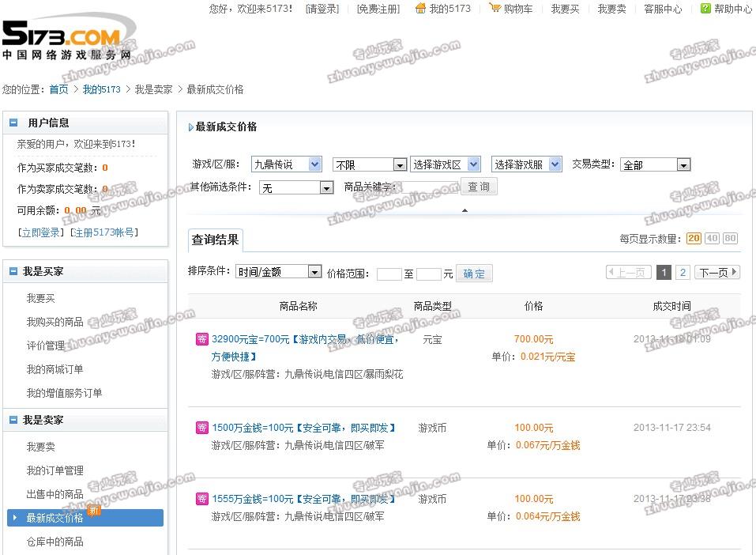Open the 免费注册 registration link
This screenshot has width=756, height=555.
pyautogui.click(x=378, y=9)
